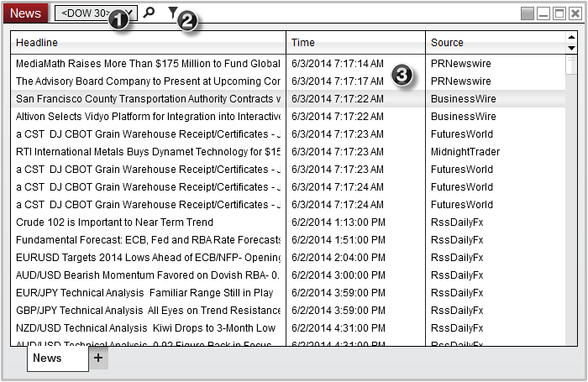The height and width of the screenshot is (382, 588).
Task: Click the search magnifier icon
Action: click(150, 13)
